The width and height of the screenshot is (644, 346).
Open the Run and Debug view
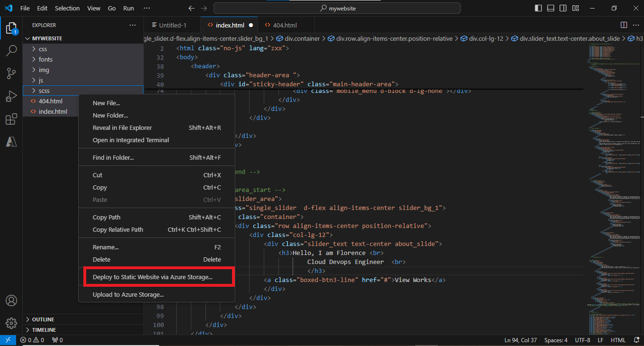pos(11,97)
